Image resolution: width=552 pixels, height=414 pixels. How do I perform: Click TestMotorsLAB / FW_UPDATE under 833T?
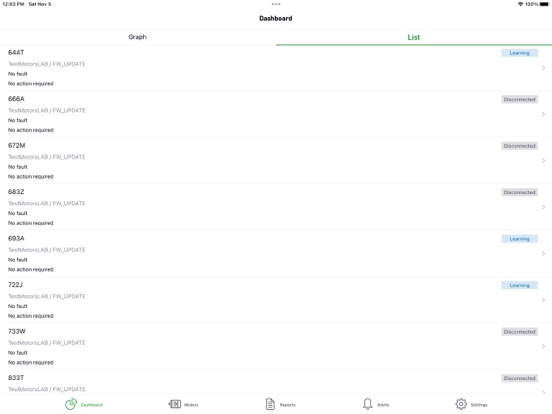tap(47, 389)
